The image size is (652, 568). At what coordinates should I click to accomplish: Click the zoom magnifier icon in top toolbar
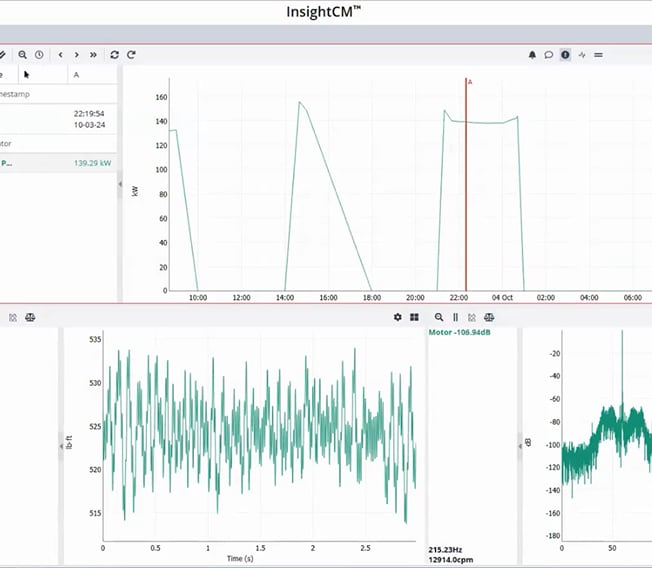22,55
